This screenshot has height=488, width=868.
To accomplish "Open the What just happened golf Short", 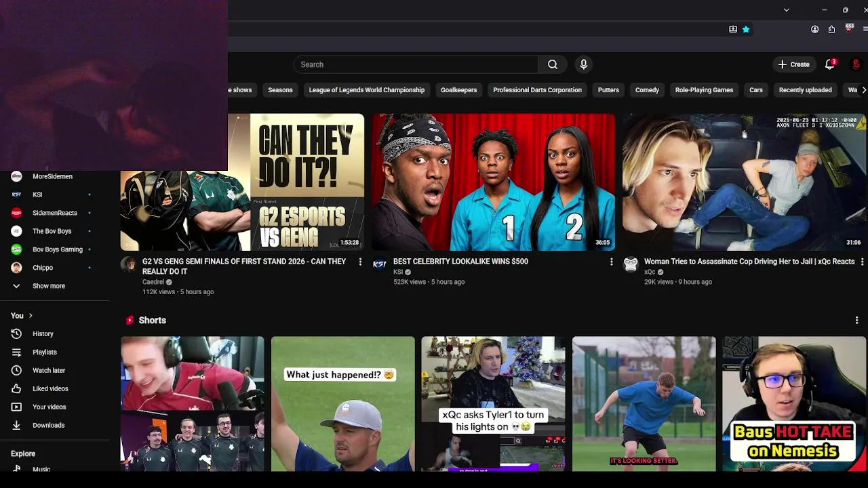I will pyautogui.click(x=343, y=404).
